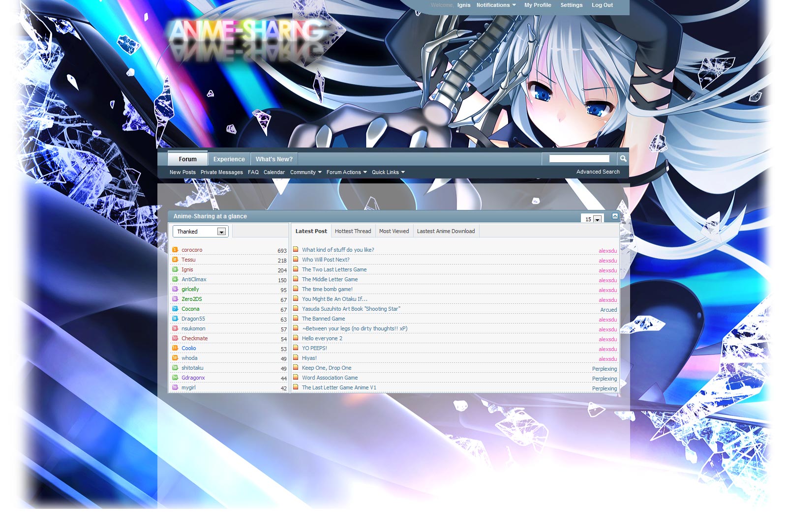Click rank 10 badge next to Checkmate
Image resolution: width=787 pixels, height=532 pixels.
point(175,338)
